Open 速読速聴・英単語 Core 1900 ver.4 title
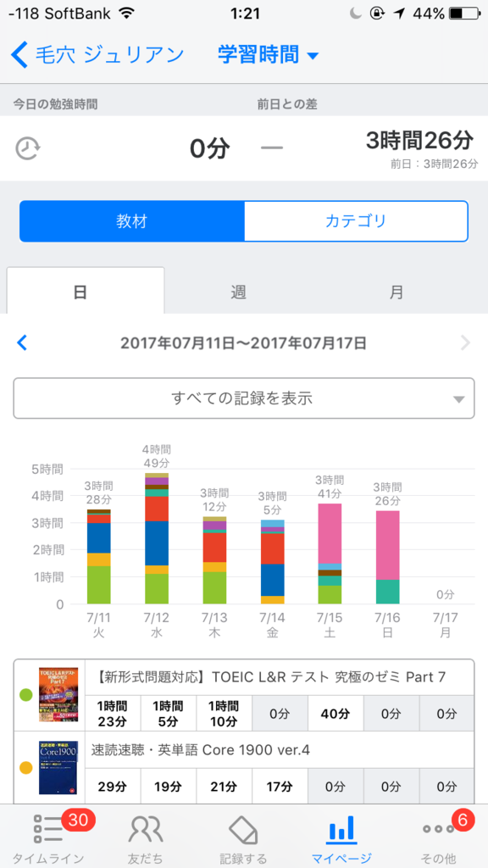Screen dimensions: 488x868 200,750
